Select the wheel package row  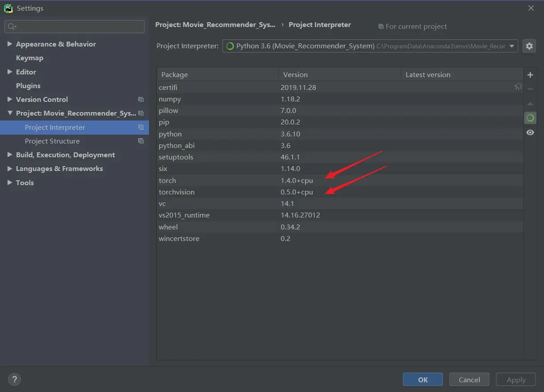click(340, 227)
